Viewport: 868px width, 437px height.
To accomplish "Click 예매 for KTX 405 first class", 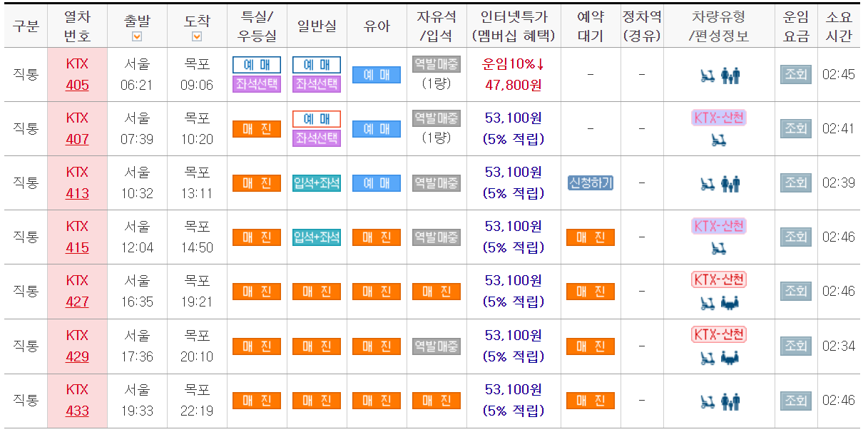I will (256, 64).
